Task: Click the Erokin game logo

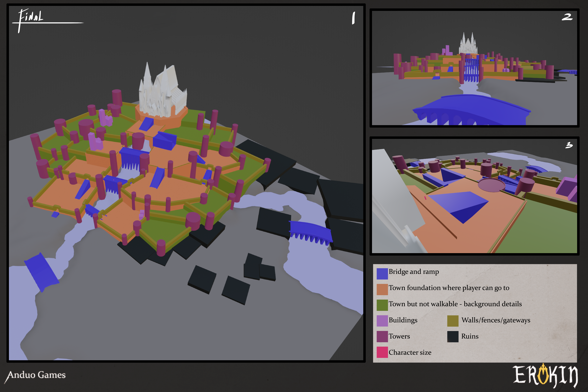Action: point(545,376)
